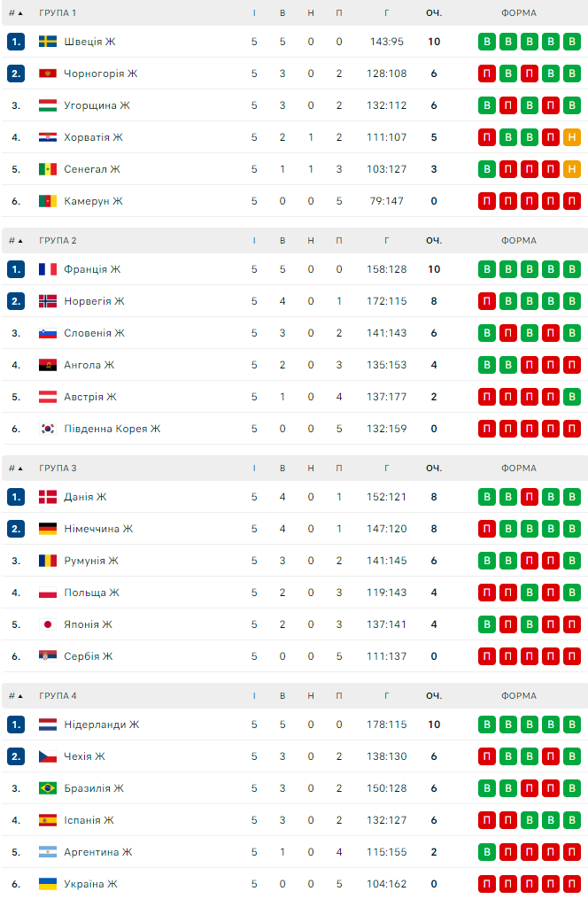Click the orange Н form badge in Сенегал's row

[x=572, y=169]
